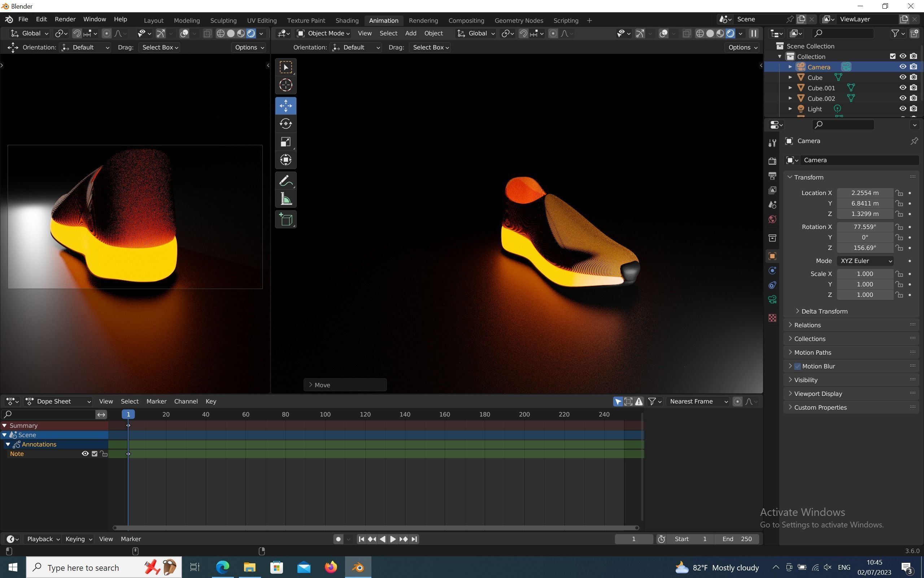Open the Playback popover
Image resolution: width=924 pixels, height=578 pixels.
pos(43,539)
